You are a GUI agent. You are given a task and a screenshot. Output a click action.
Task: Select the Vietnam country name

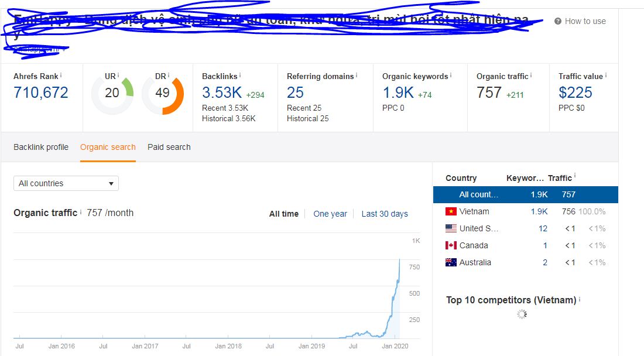(x=474, y=211)
